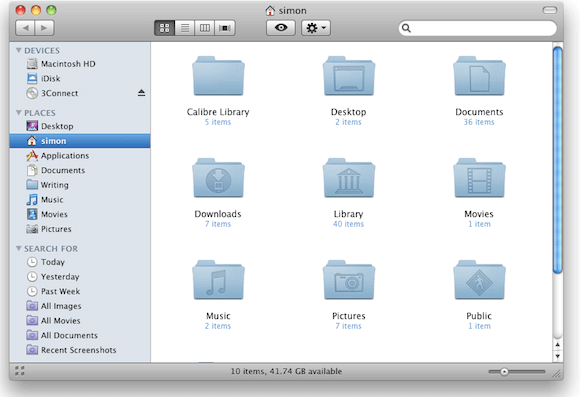This screenshot has height=397, width=580.
Task: Go forward with the Forward arrow
Action: click(44, 28)
